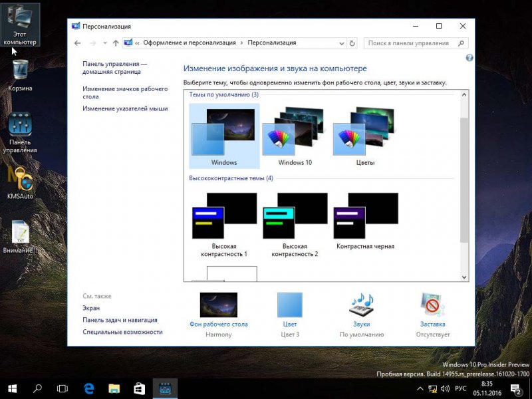This screenshot has width=532, height=399.
Task: Click Персонализация breadcrumb segment
Action: [x=272, y=43]
